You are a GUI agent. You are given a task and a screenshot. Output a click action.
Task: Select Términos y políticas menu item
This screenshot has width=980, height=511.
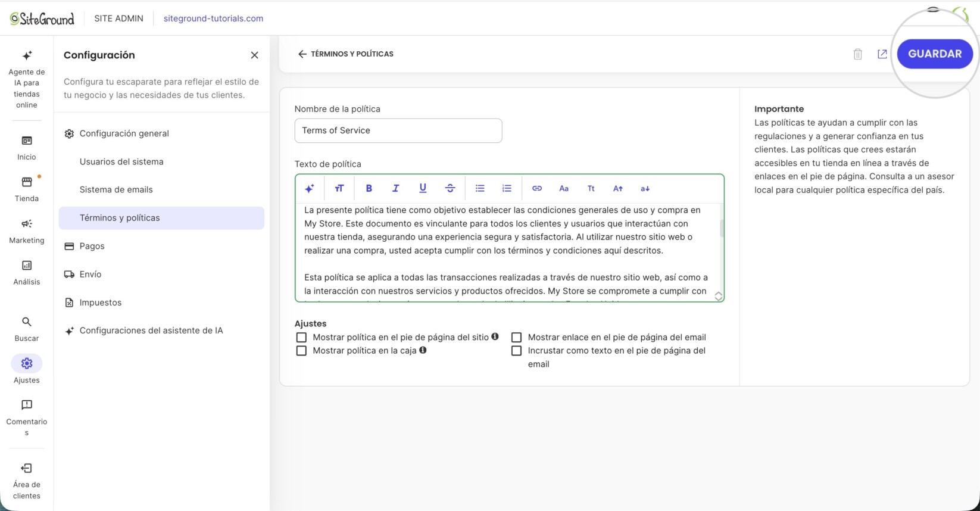(161, 218)
